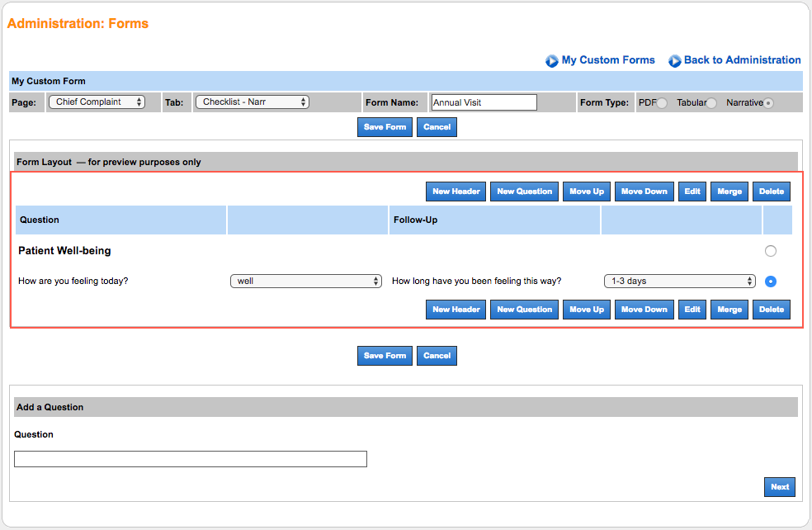The image size is (812, 530).
Task: Open the '1-3 days' follow-up dropdown
Action: [x=679, y=281]
